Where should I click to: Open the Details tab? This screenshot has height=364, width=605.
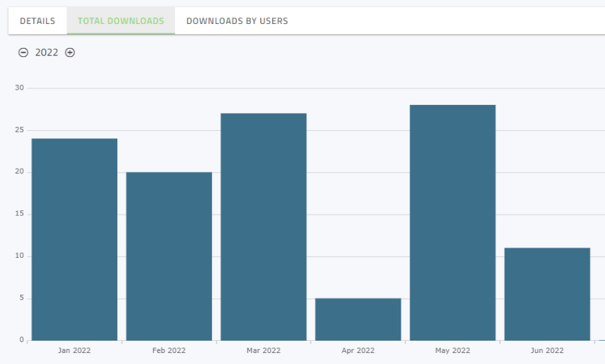click(x=38, y=21)
